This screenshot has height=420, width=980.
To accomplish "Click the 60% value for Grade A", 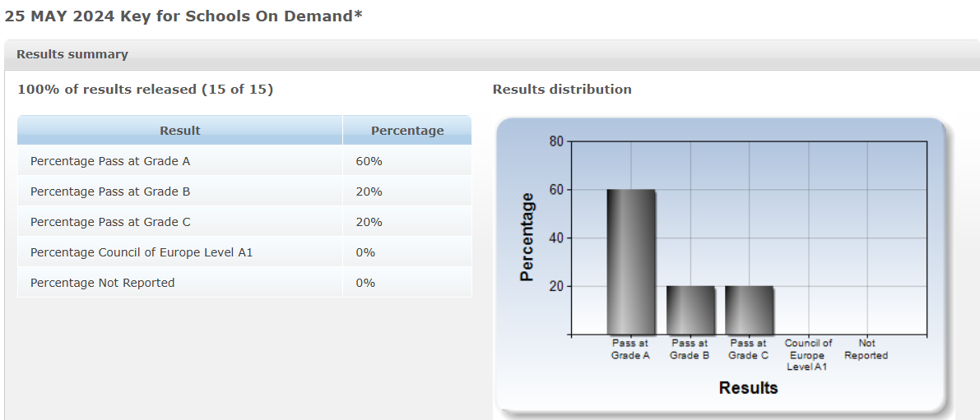I will tap(369, 161).
